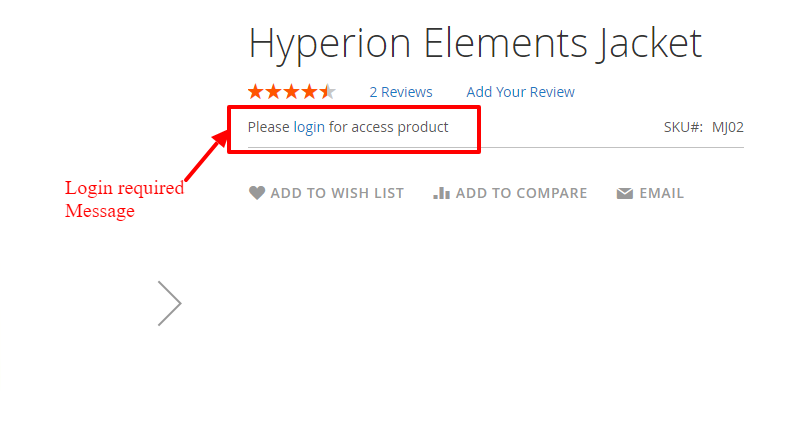Click the heart icon for wish list

(257, 193)
